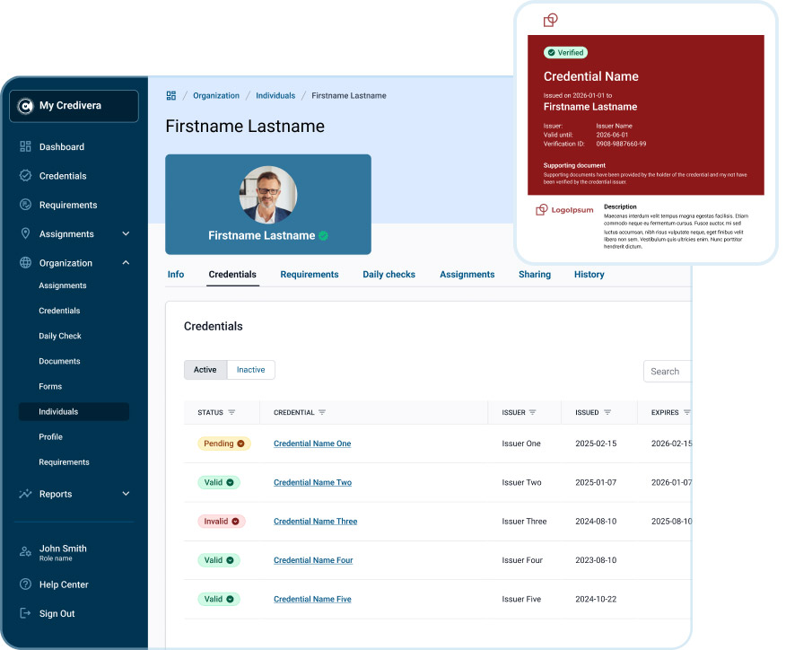812x650 pixels.
Task: Click the Invalid status badge icon
Action: 236,522
